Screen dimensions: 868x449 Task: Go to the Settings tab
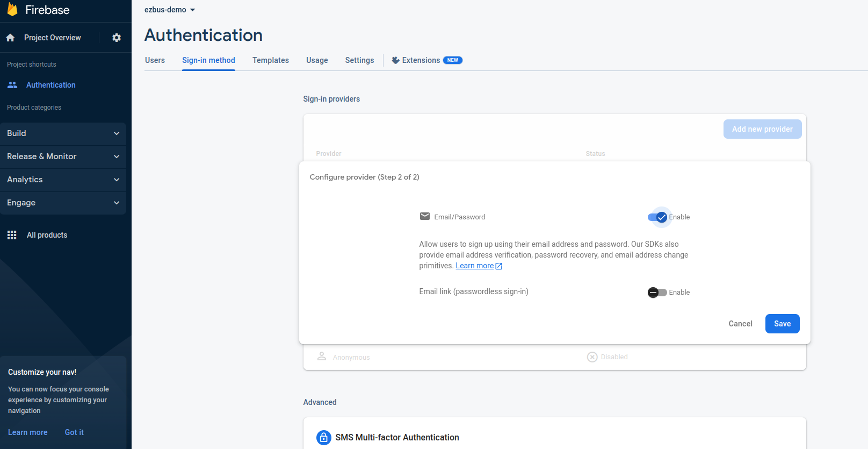(359, 60)
